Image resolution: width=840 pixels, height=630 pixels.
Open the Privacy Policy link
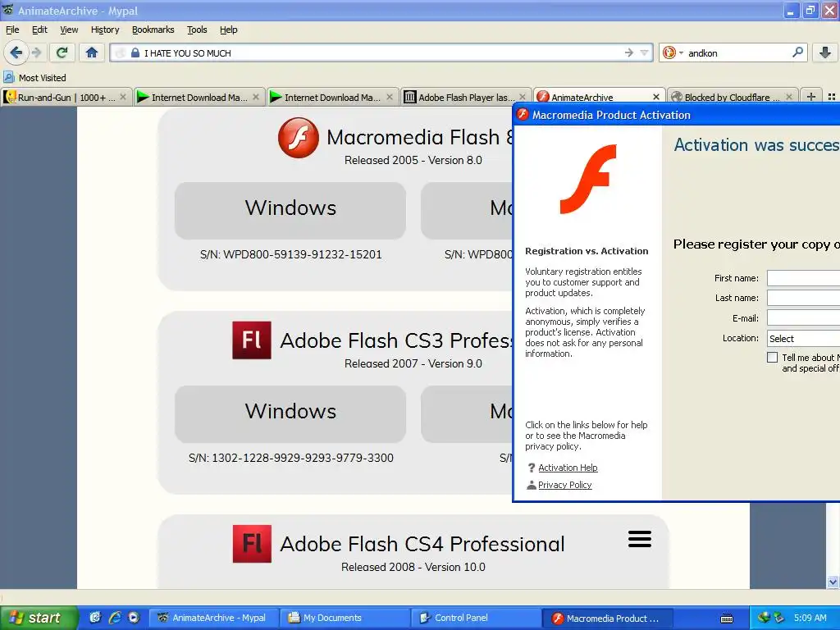pos(564,485)
